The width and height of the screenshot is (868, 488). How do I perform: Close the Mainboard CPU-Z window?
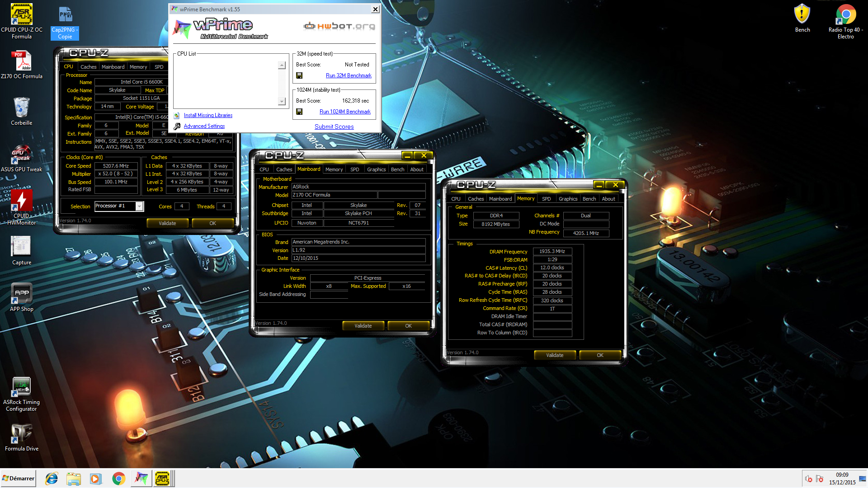(424, 155)
